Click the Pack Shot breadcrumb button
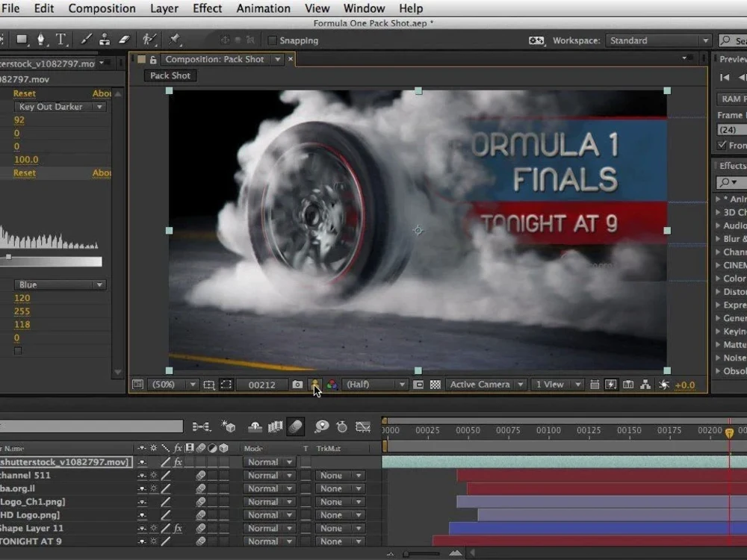This screenshot has width=747, height=560. 170,75
